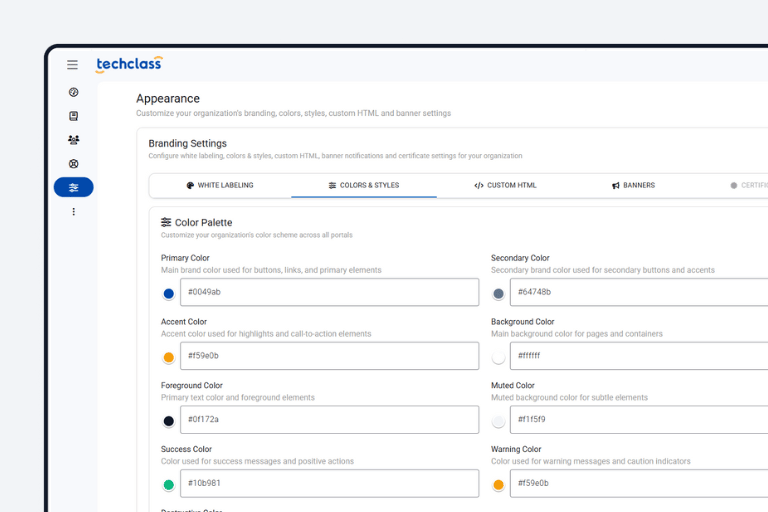Click the Secondary Color label

pos(520,258)
